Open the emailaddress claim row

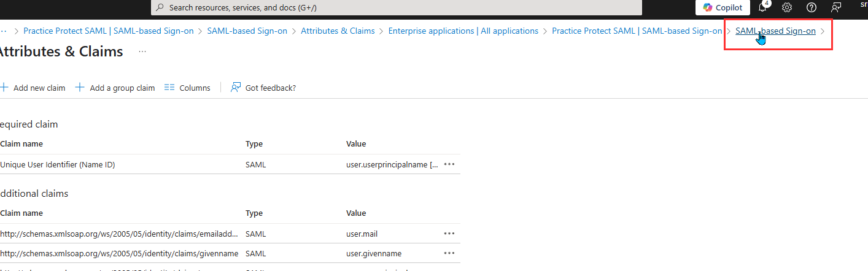(119, 234)
